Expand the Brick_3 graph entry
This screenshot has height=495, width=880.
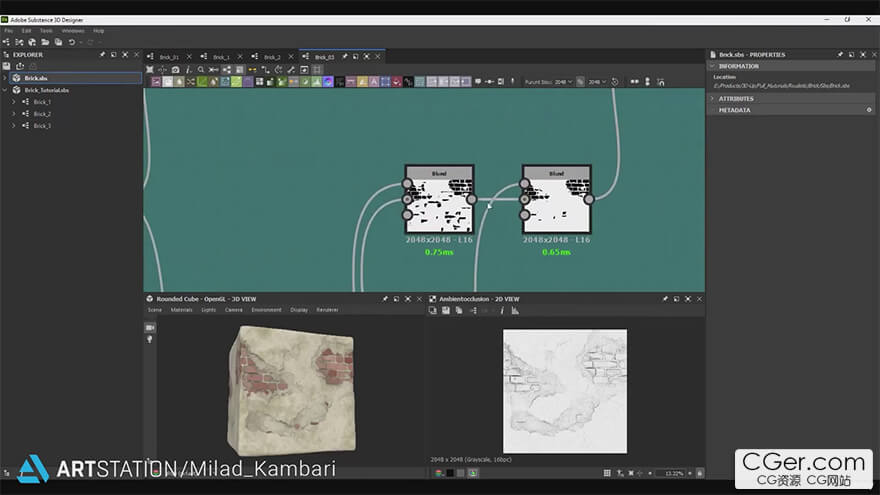[x=14, y=126]
